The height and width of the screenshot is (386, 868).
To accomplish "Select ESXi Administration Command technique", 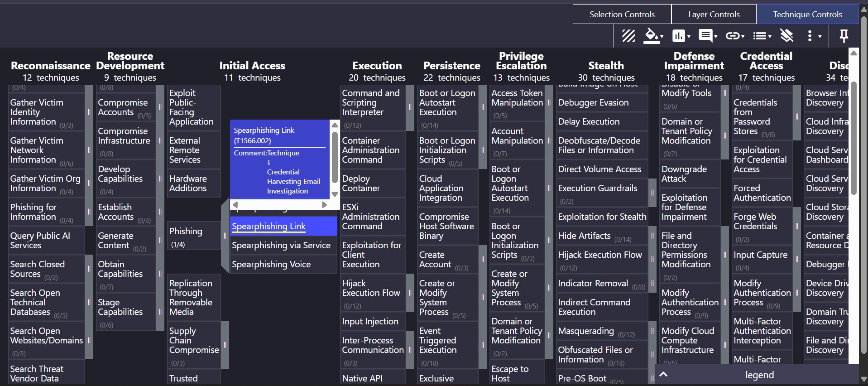I will point(373,217).
